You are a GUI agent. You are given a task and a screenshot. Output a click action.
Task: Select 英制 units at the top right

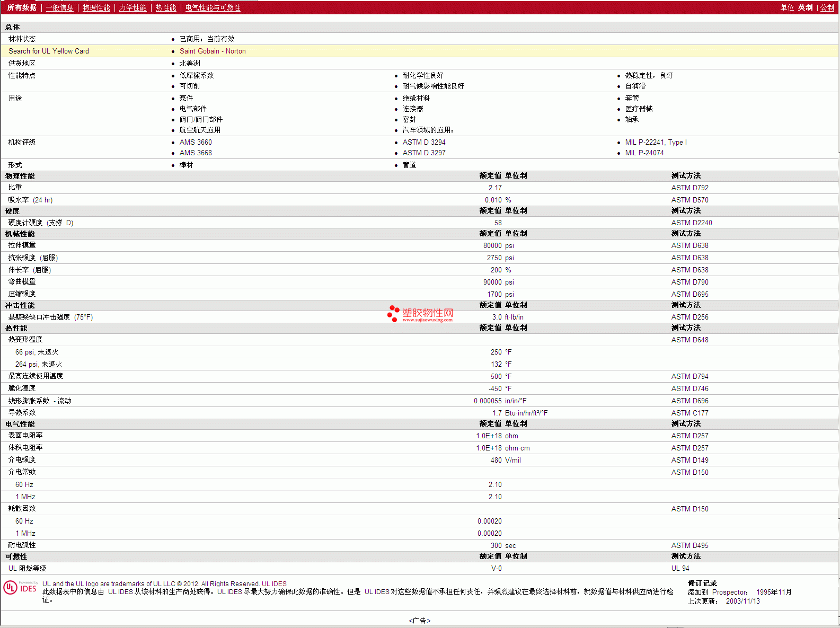tap(805, 7)
